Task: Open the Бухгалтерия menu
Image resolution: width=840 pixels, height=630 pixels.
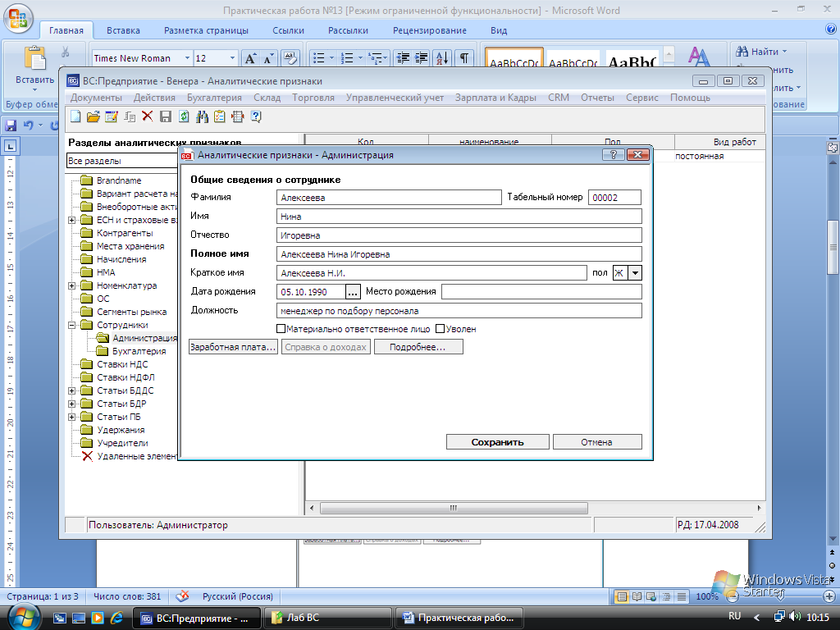Action: (214, 98)
